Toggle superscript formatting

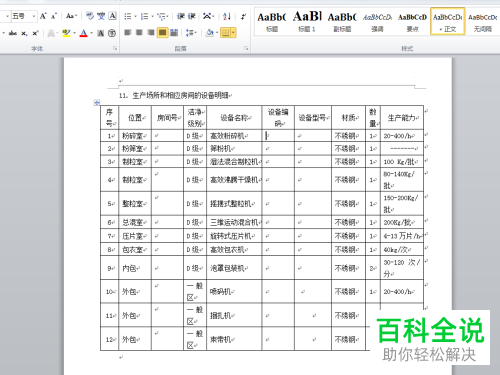pos(35,33)
